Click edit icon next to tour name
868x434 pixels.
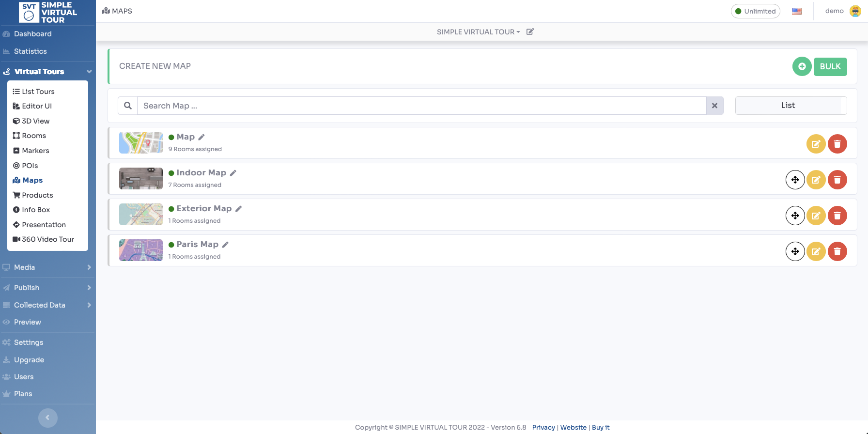pyautogui.click(x=530, y=31)
